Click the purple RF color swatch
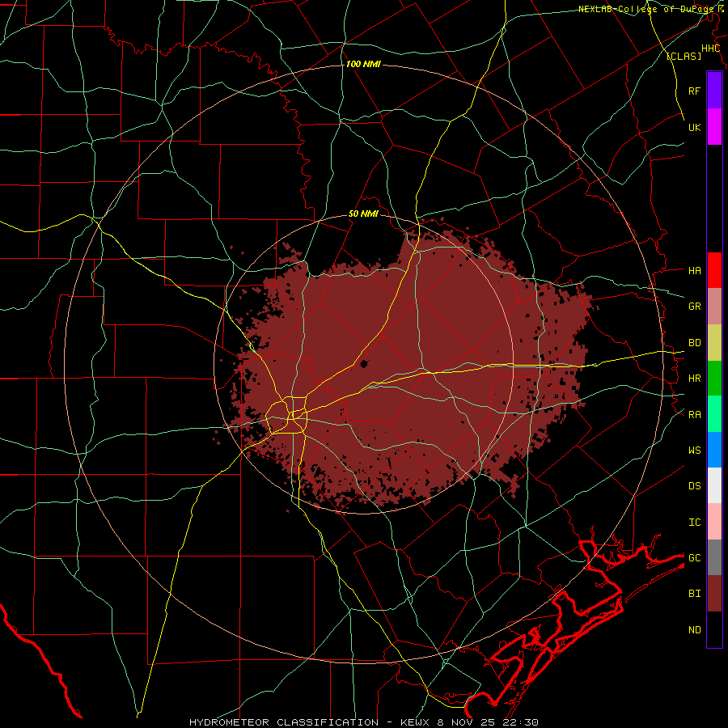The image size is (728, 728). pos(714,91)
